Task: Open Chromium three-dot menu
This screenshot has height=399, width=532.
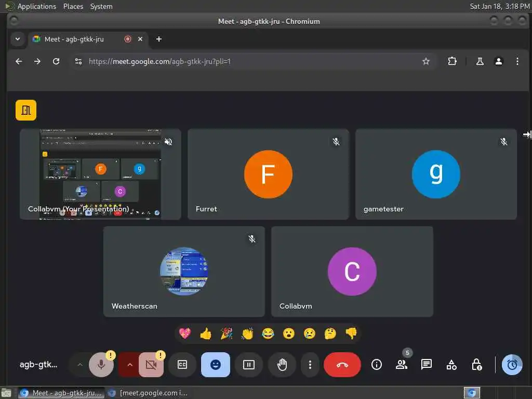Action: coord(517,61)
